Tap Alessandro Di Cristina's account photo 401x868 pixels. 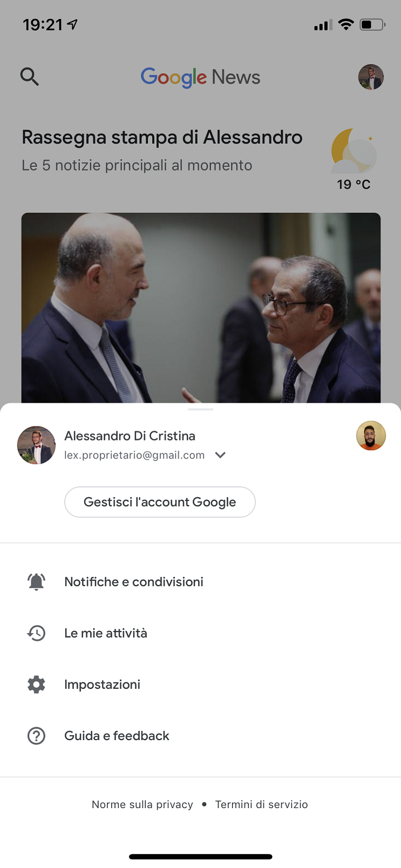pos(36,445)
